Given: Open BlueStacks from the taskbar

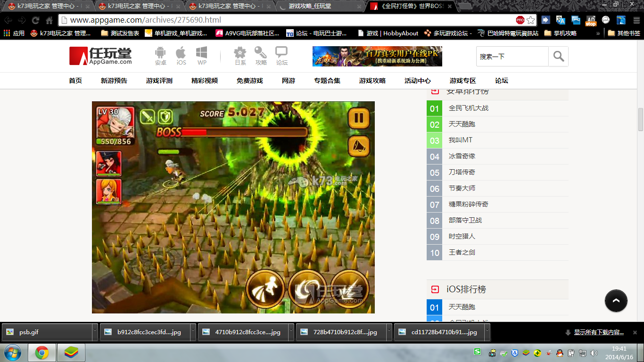Looking at the screenshot, I should pos(71,353).
